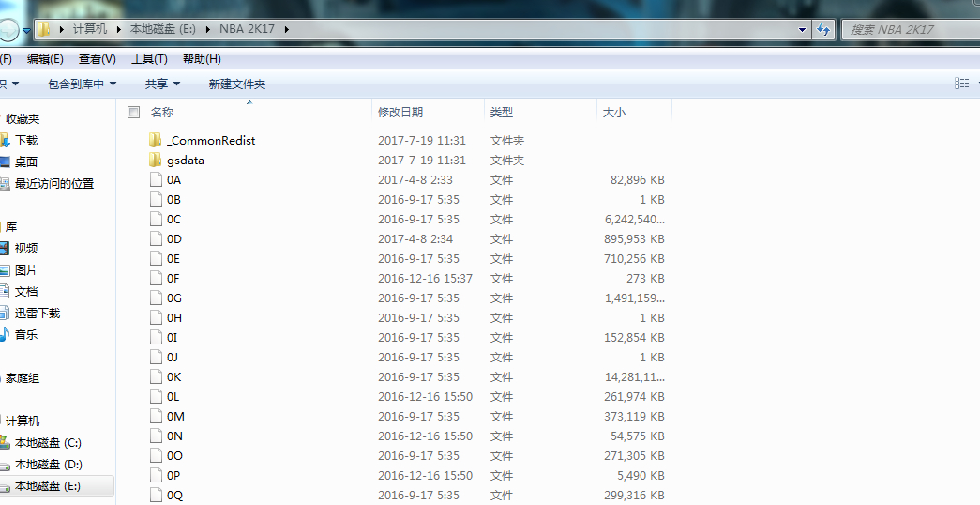Open the gsdata folder icon
Viewport: 980px width, 505px height.
point(156,161)
